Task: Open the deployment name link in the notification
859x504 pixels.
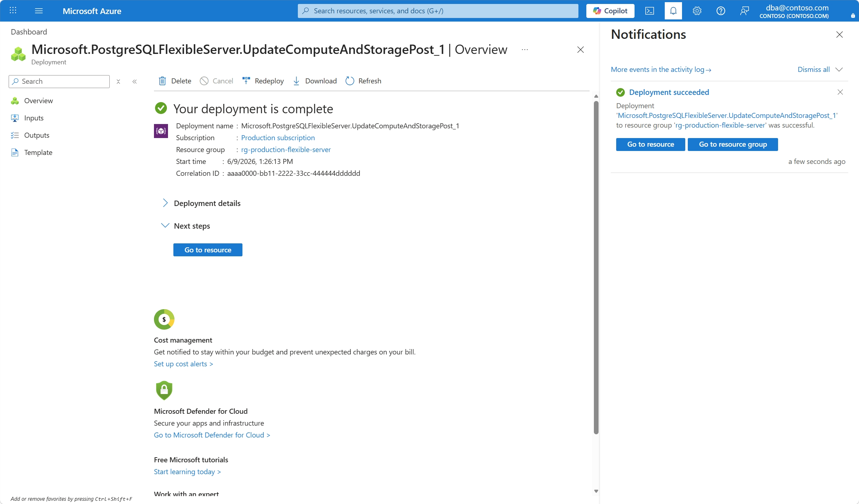Action: 727,115
